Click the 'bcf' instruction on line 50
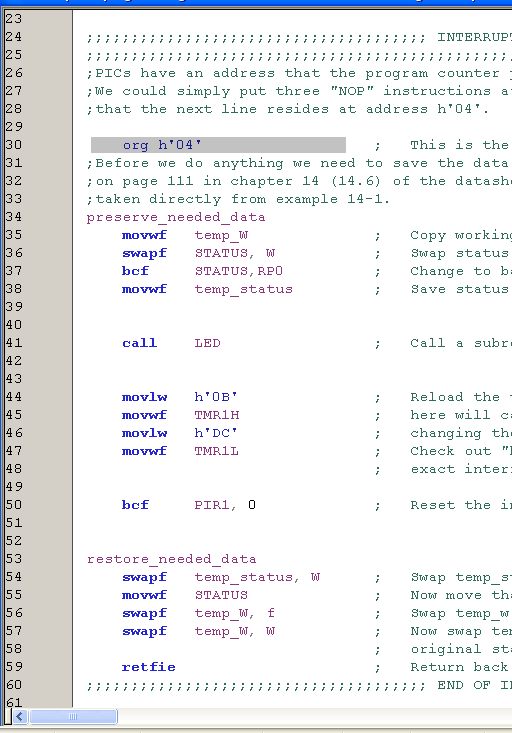 pyautogui.click(x=135, y=505)
